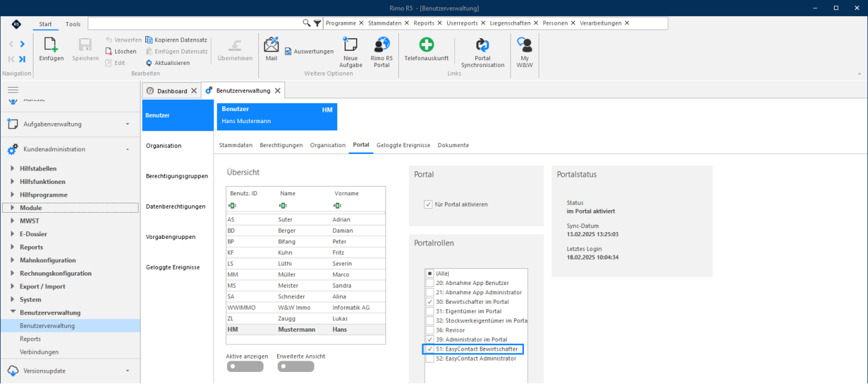Toggle the hamburger sidebar menu
This screenshot has width=868, height=384.
[12, 90]
